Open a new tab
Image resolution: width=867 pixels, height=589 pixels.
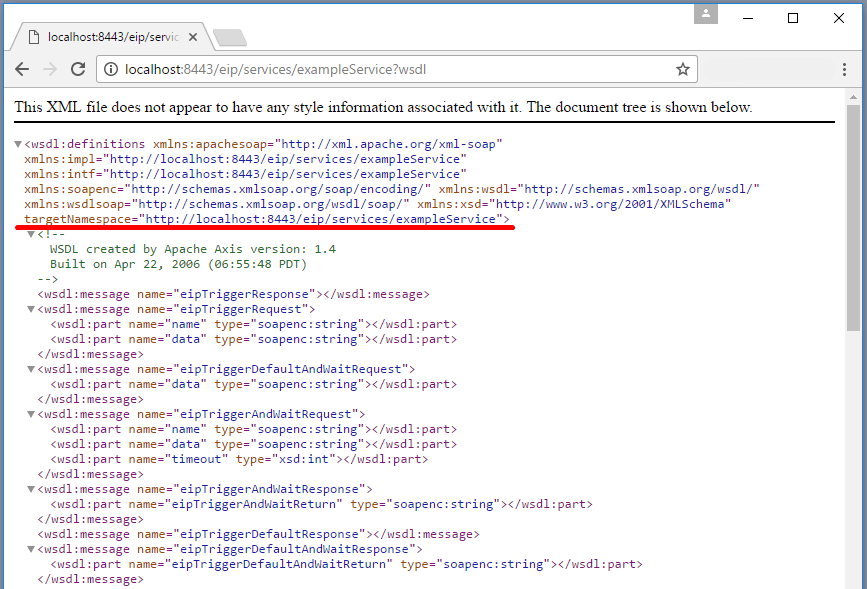pyautogui.click(x=230, y=37)
